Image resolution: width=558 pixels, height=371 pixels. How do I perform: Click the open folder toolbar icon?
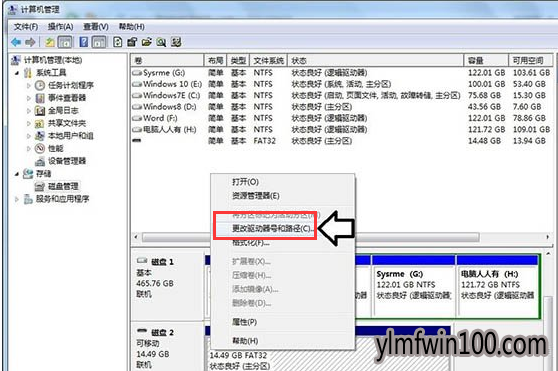coord(147,42)
